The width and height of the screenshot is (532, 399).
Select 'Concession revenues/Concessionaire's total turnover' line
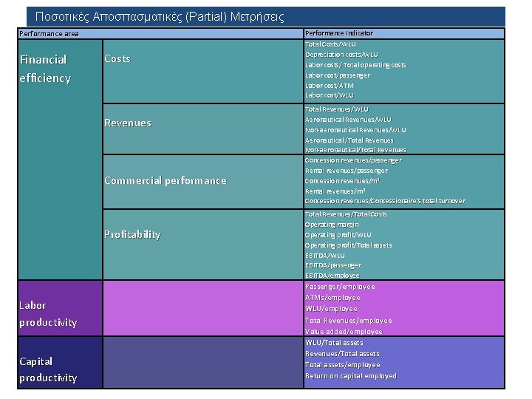click(385, 201)
